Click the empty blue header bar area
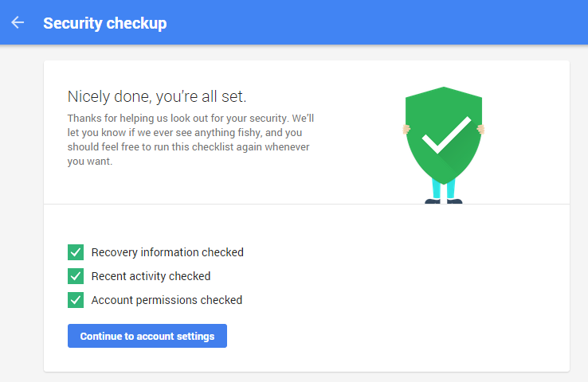This screenshot has width=588, height=382. pyautogui.click(x=375, y=22)
